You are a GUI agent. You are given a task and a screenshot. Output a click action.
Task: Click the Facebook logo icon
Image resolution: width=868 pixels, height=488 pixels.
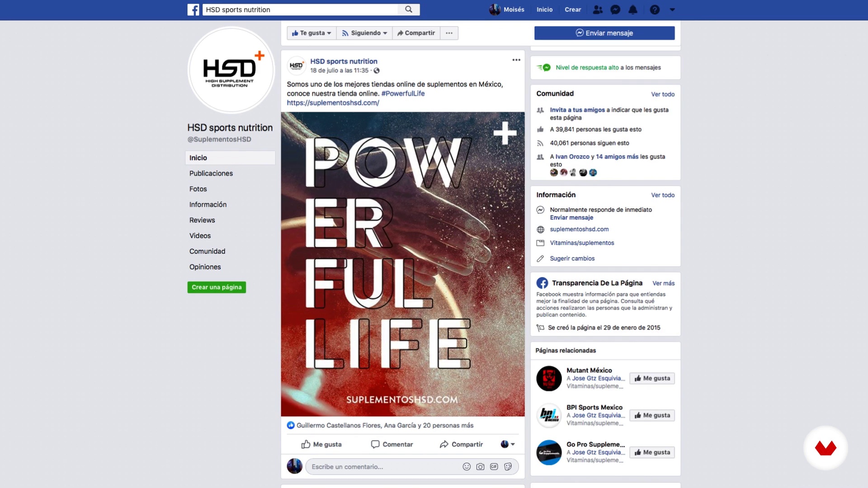(193, 9)
